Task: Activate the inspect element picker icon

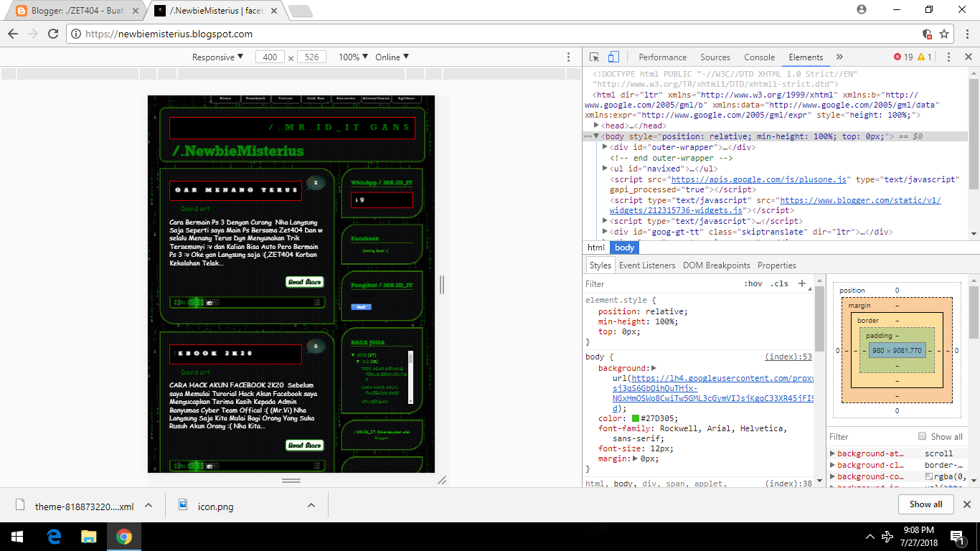Action: pos(595,57)
